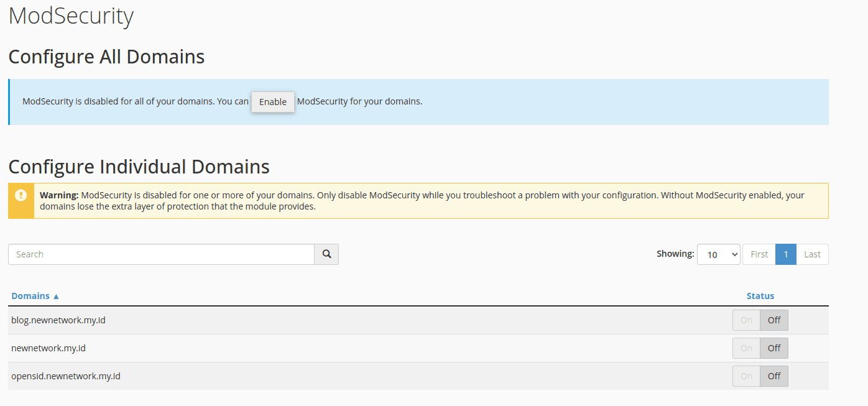Switch blog.newnetwork.my.id to On

(x=746, y=320)
